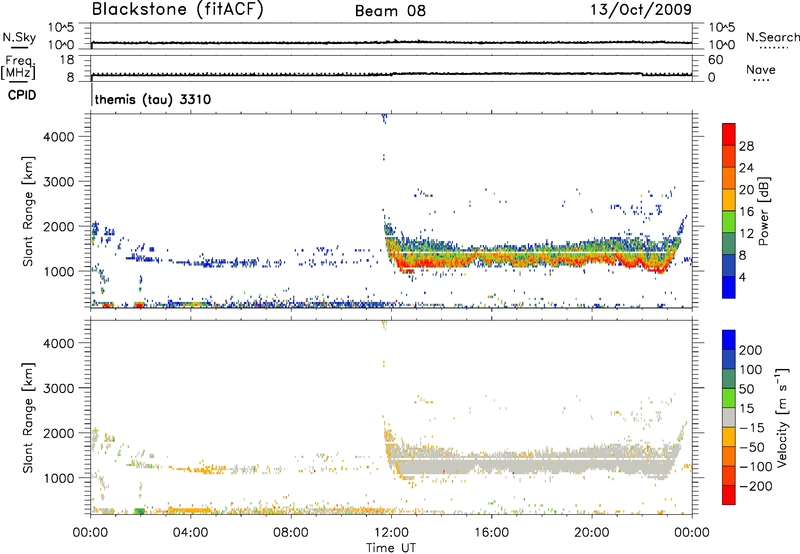This screenshot has height=554, width=800.
Task: Pick the red bottom segment of Velocity colorbar
Action: [x=729, y=495]
